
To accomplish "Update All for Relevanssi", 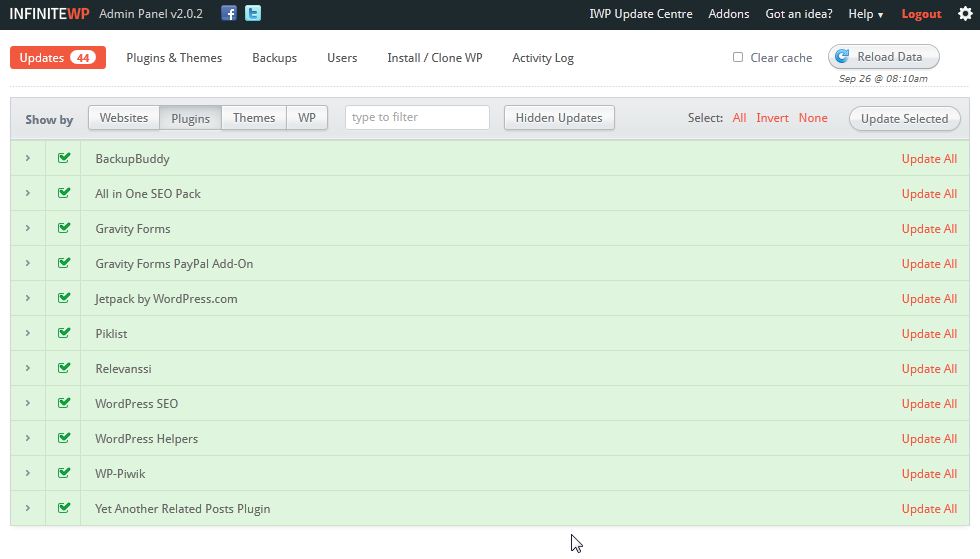I will click(x=929, y=369).
